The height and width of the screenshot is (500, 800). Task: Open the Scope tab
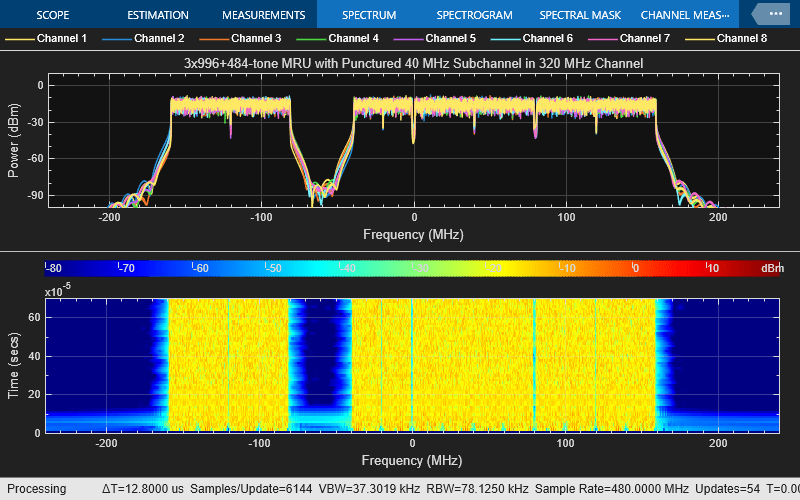coord(52,15)
